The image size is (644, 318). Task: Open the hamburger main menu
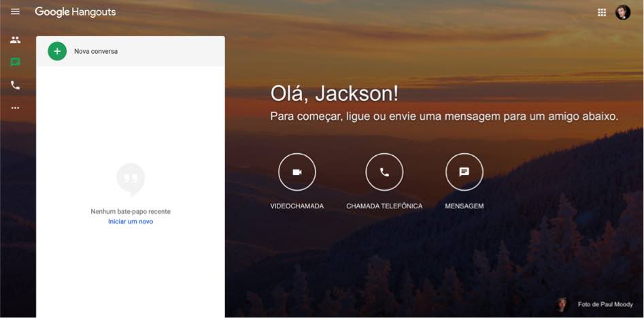tap(15, 12)
